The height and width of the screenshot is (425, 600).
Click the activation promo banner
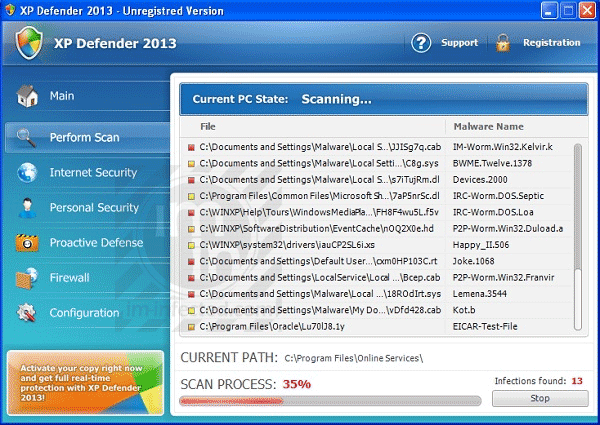click(x=83, y=383)
